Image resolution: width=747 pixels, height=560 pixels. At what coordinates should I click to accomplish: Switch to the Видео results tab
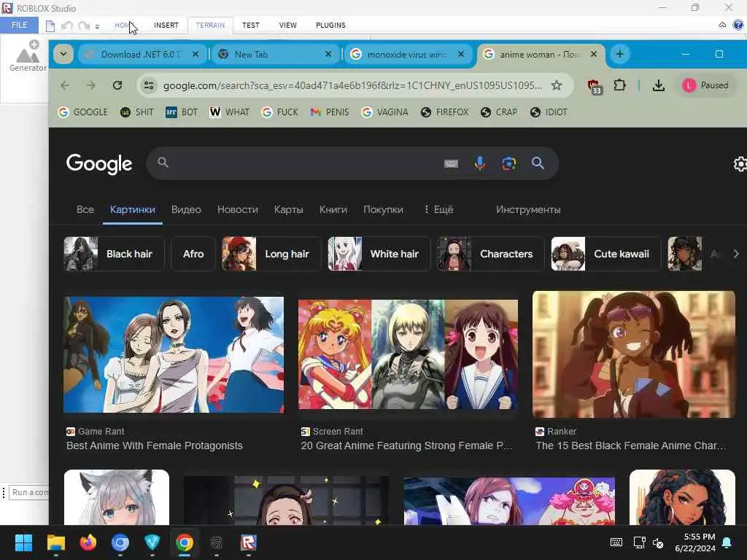(186, 209)
